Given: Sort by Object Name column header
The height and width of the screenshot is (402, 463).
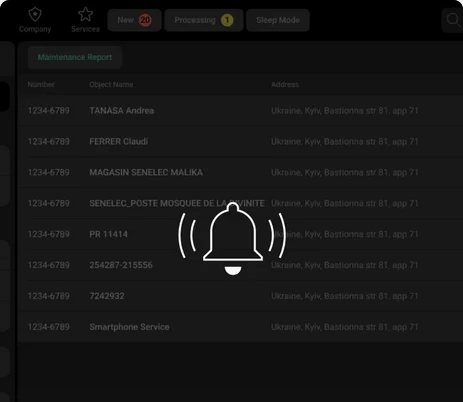Looking at the screenshot, I should (x=111, y=85).
